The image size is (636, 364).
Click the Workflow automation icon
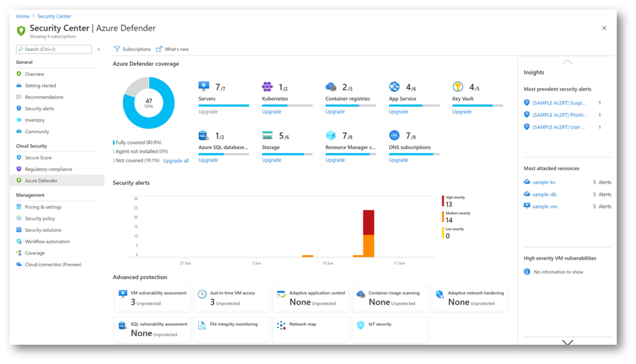point(19,241)
